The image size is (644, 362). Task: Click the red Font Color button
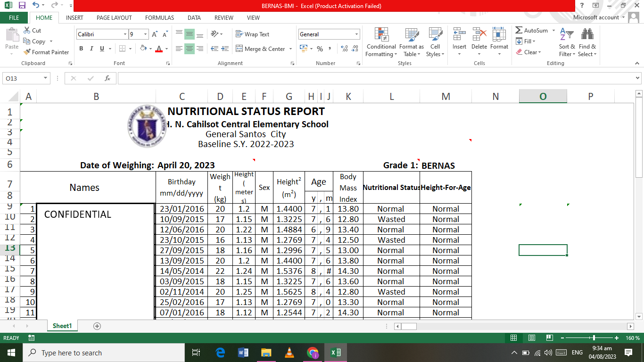159,49
